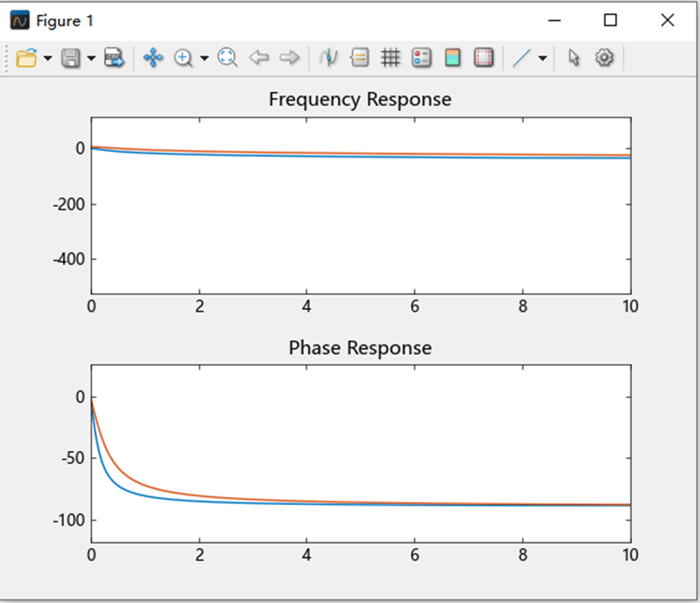
Task: Enable the data cursor tool
Action: tap(328, 57)
